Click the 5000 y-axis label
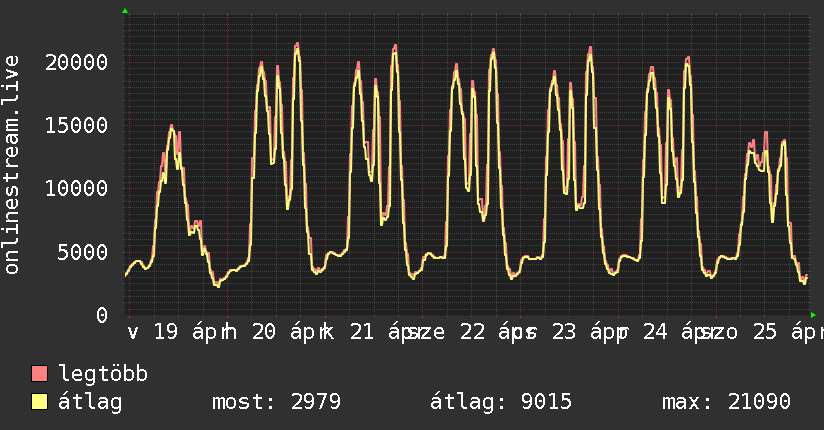Screen dimensions: 824x430 (83, 252)
